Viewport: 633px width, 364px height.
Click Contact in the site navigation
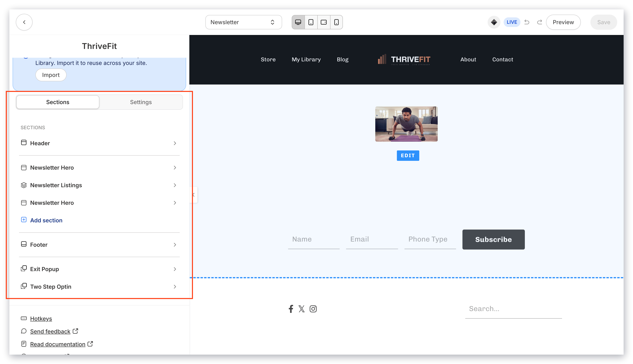pyautogui.click(x=502, y=60)
